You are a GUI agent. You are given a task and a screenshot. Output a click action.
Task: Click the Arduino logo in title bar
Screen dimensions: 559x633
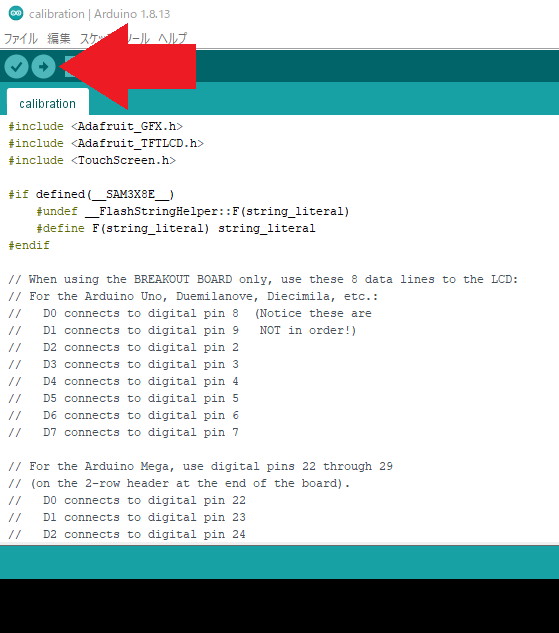click(x=16, y=13)
